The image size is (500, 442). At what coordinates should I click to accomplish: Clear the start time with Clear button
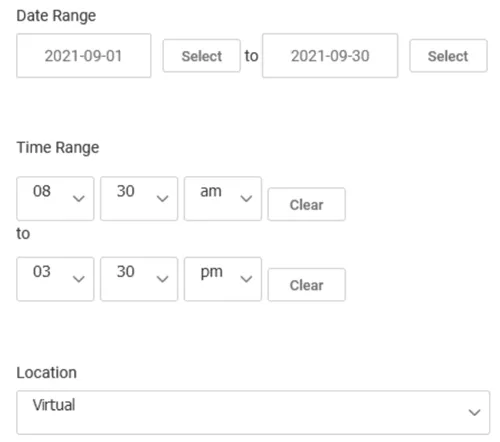[306, 204]
